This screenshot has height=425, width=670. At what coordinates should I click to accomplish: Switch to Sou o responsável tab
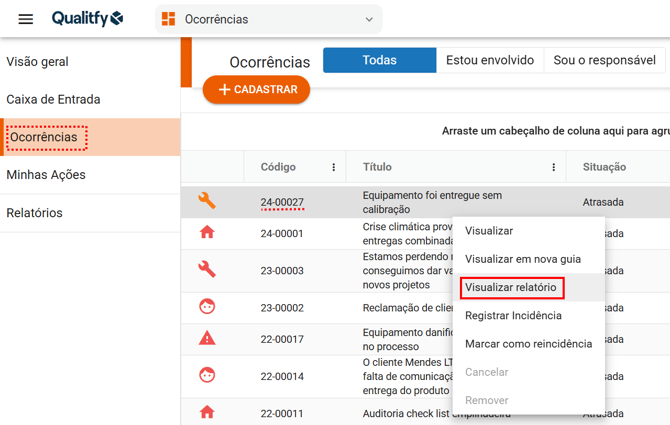tap(604, 60)
